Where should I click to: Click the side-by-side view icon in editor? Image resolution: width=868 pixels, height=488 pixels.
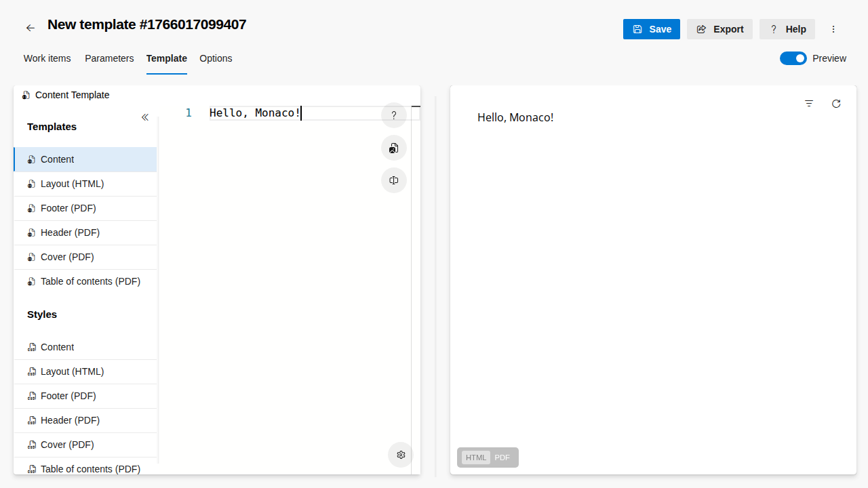click(394, 180)
